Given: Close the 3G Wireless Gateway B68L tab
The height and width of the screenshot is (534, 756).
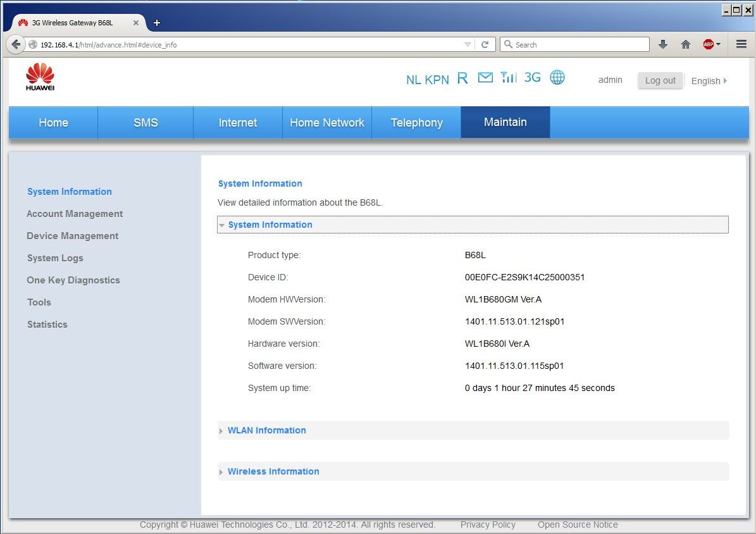Looking at the screenshot, I should tap(136, 23).
